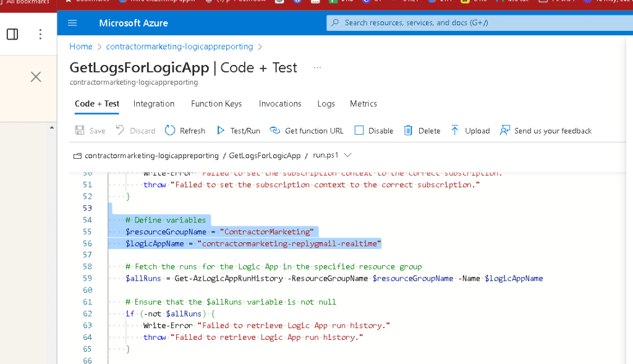Click the feedback person icon
This screenshot has width=633, height=364.
[x=504, y=130]
